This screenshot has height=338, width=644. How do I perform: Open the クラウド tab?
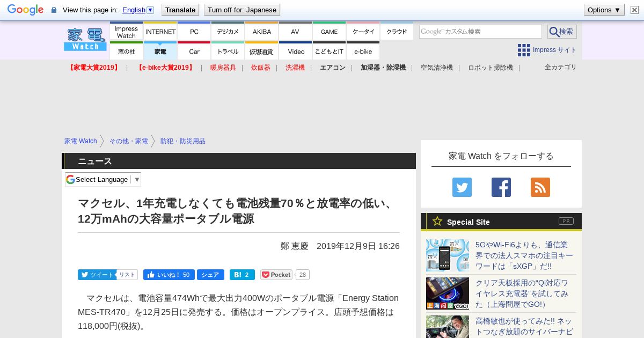coord(397,32)
